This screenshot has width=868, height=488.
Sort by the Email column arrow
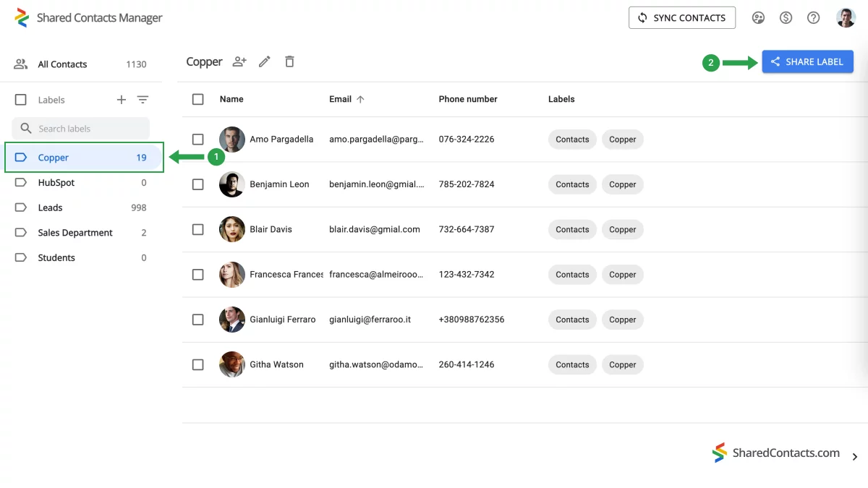pos(360,99)
